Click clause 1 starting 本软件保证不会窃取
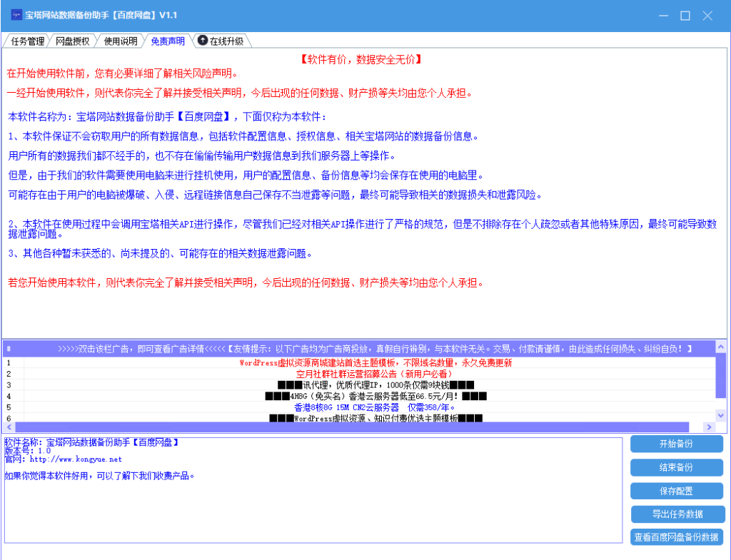 243,136
